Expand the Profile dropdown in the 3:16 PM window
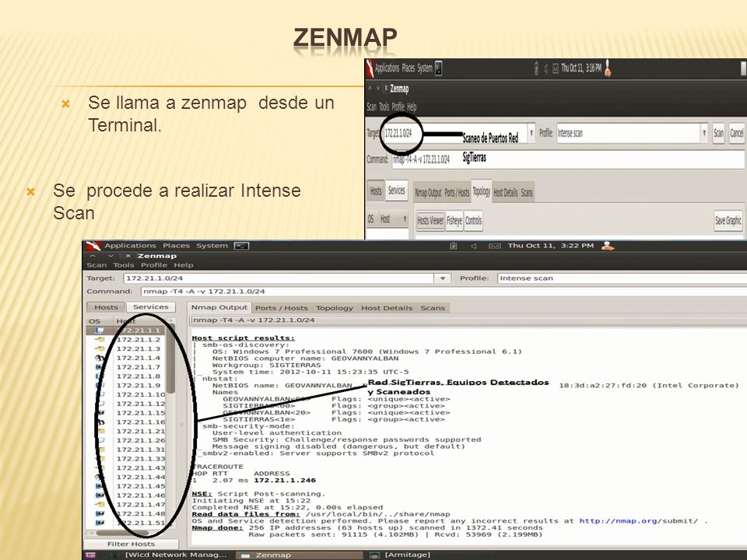The width and height of the screenshot is (747, 560). tap(704, 133)
